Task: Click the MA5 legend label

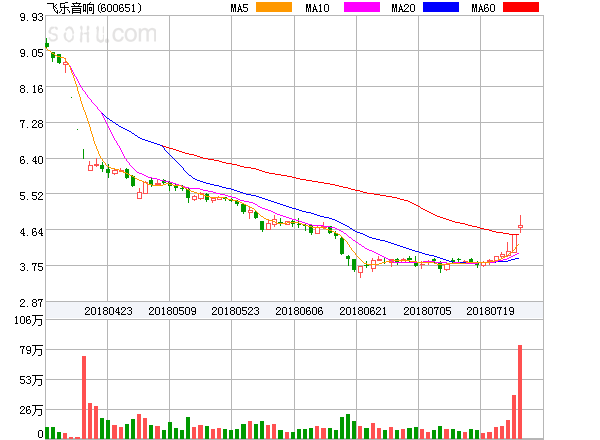Action: coord(240,8)
